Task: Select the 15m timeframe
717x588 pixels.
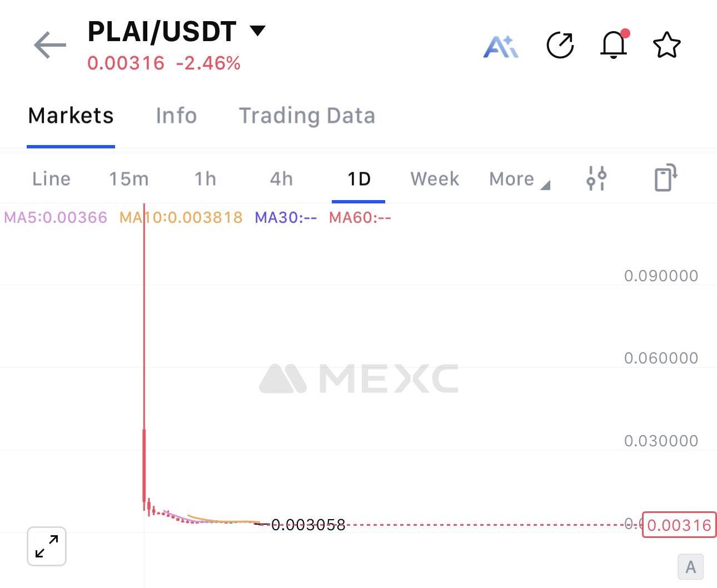Action: [129, 179]
